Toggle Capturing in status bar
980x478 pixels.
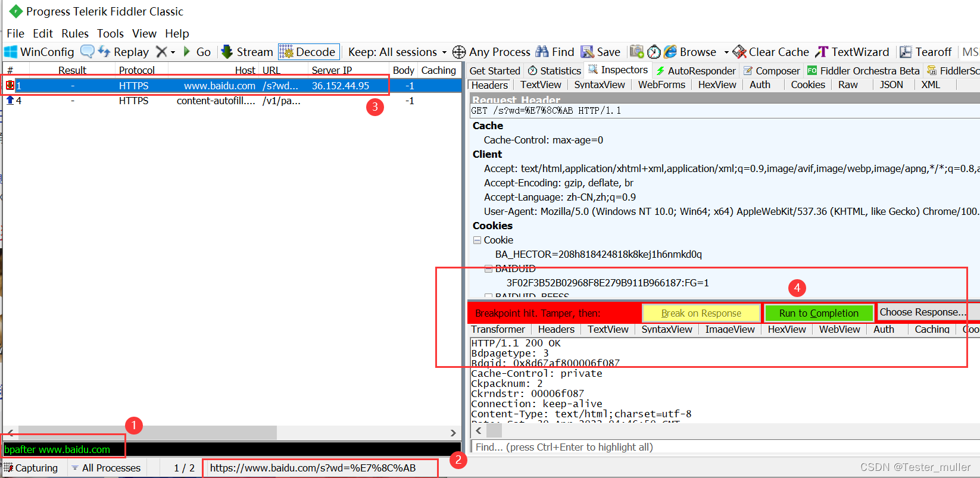click(31, 468)
